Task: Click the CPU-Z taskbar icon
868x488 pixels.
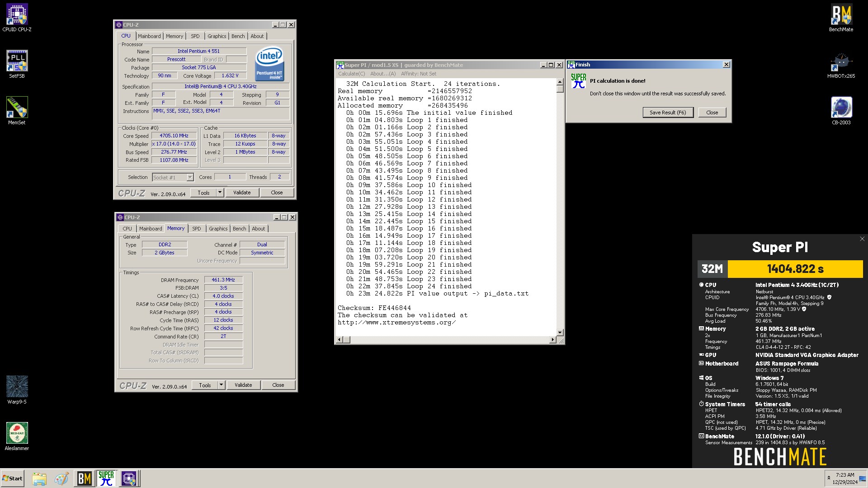Action: pyautogui.click(x=129, y=478)
